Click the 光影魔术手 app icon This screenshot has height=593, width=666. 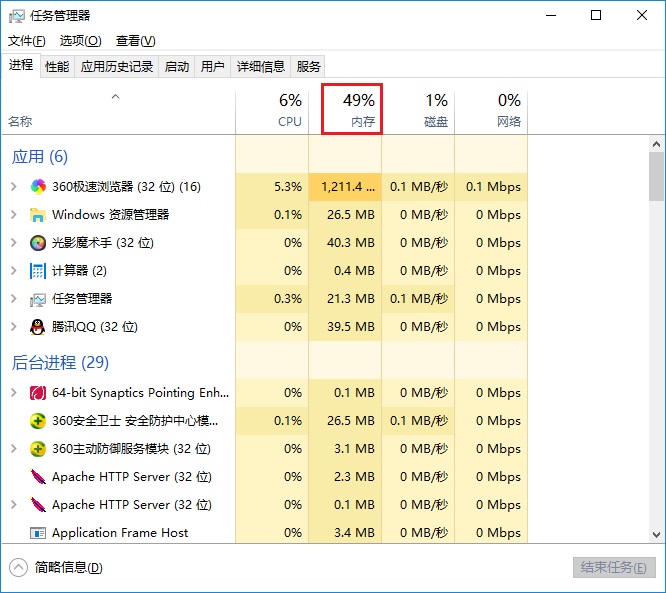point(38,243)
